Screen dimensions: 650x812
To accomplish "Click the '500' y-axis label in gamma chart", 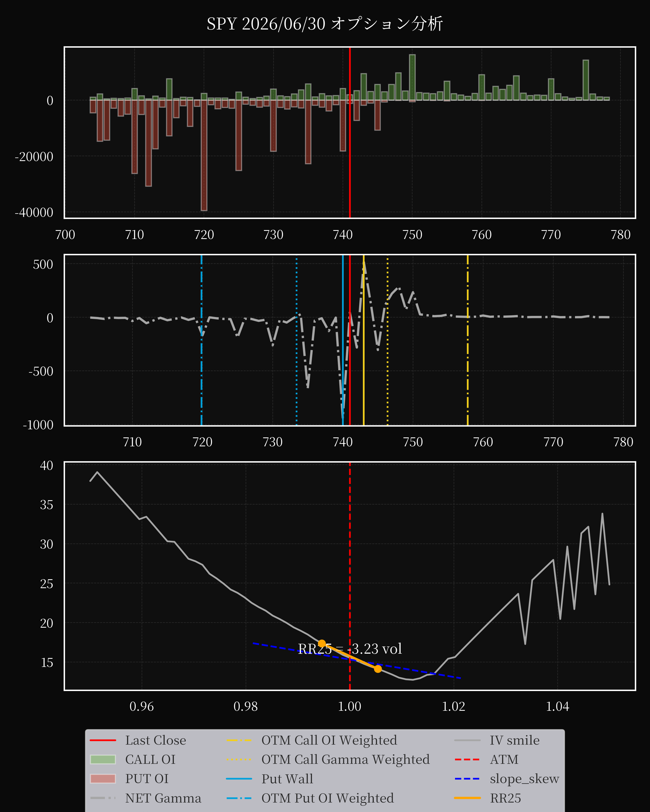I will pyautogui.click(x=43, y=264).
